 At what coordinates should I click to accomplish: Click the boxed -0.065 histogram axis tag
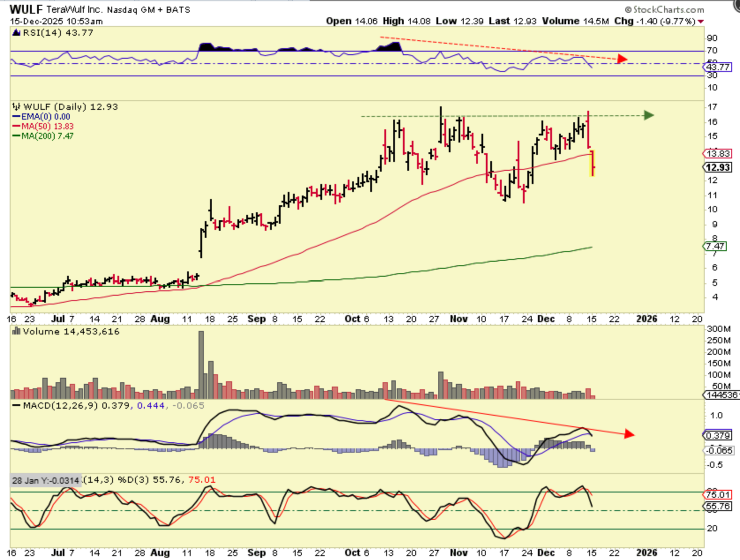point(718,451)
